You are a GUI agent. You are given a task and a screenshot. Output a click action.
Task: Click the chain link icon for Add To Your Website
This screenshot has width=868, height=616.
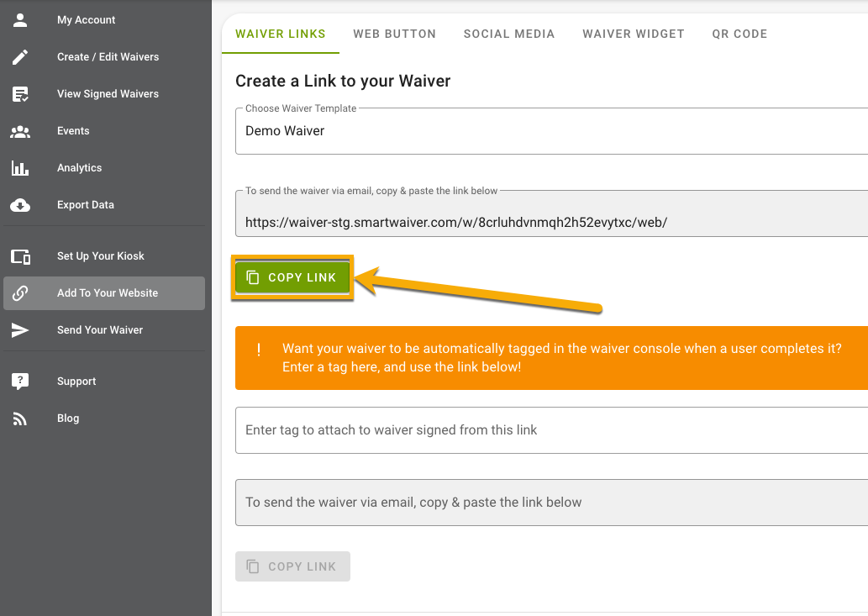[20, 293]
